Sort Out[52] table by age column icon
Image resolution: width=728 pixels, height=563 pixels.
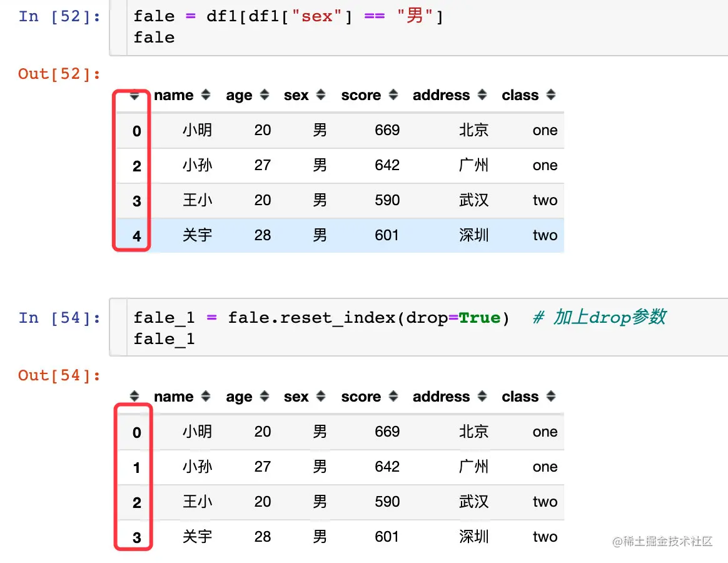pyautogui.click(x=265, y=95)
